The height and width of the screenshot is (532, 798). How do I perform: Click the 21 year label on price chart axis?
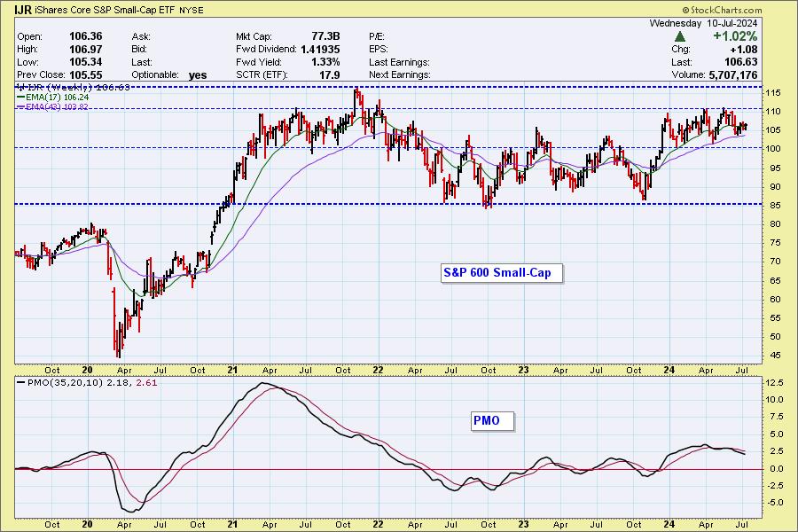[x=232, y=370]
